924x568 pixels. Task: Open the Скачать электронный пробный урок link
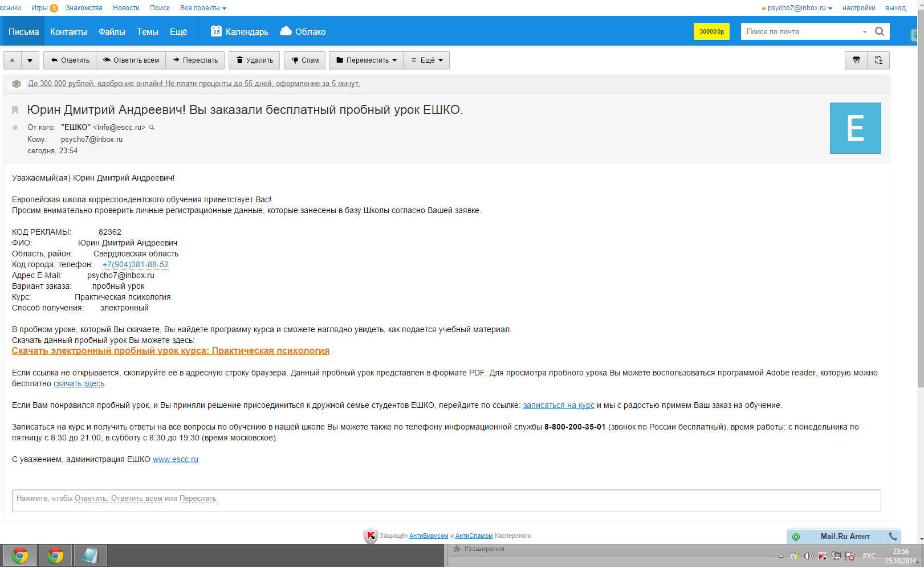(x=170, y=351)
